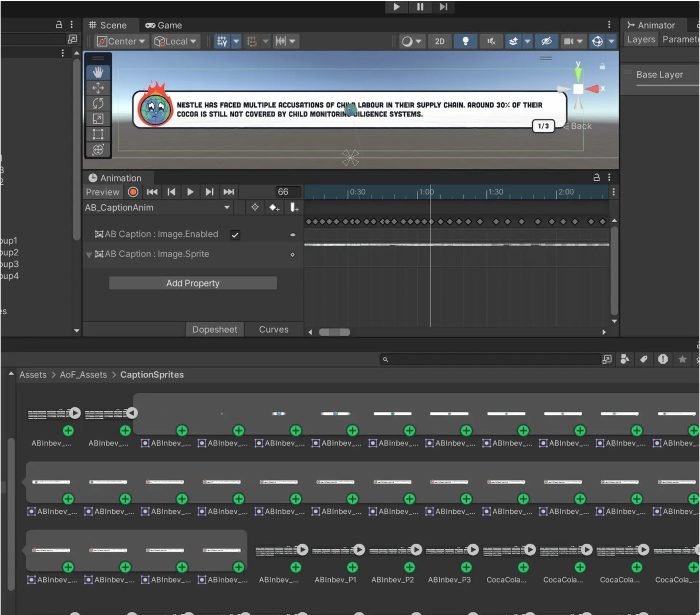Screen dimensions: 700x615
Task: Open the Center pivot mode dropdown
Action: (121, 41)
